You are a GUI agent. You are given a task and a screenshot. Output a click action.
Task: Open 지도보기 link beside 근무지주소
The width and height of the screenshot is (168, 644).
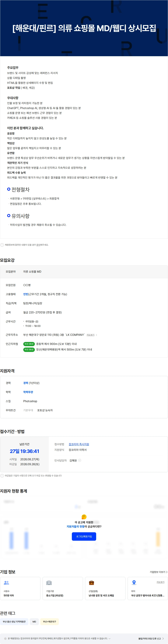[90, 335]
